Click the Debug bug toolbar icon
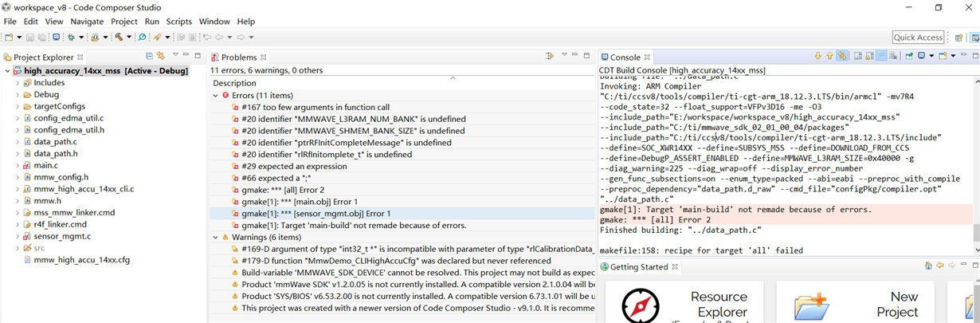The image size is (980, 323). 71,37
